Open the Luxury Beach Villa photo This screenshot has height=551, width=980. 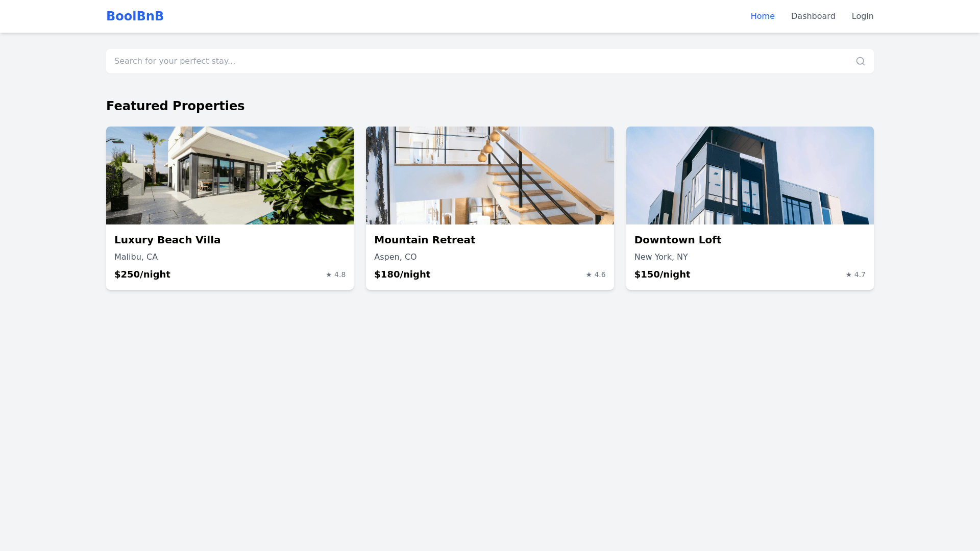click(x=230, y=176)
